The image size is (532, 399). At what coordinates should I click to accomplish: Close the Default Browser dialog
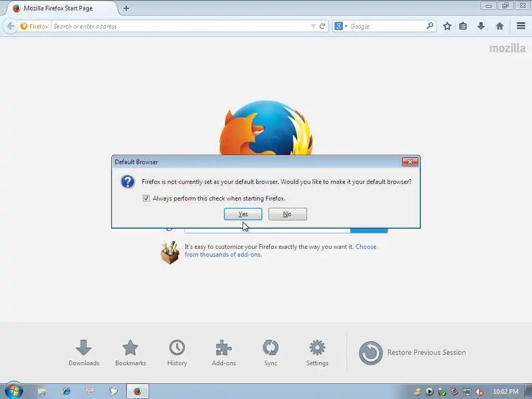[x=410, y=162]
